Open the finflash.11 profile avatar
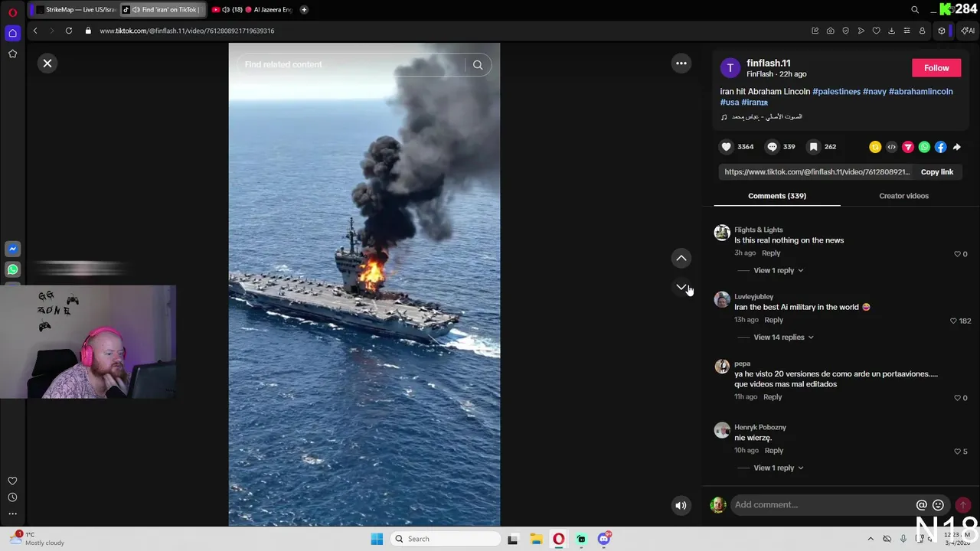 [x=730, y=68]
